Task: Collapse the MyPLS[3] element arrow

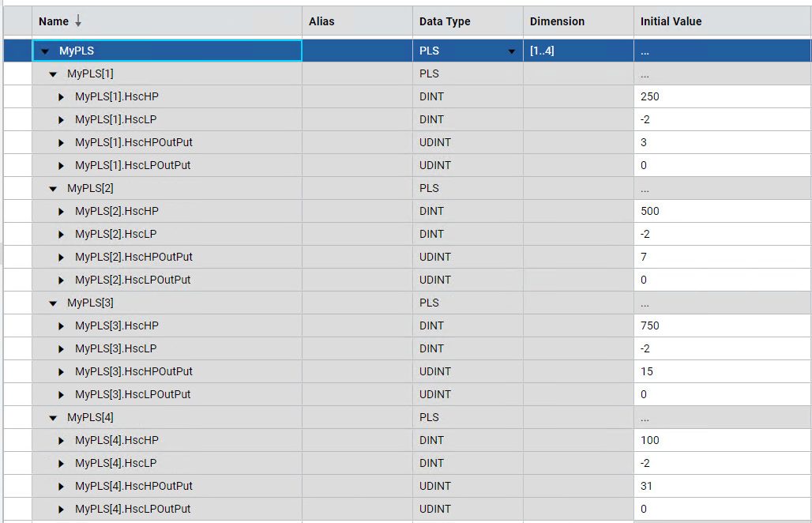Action: coord(53,303)
